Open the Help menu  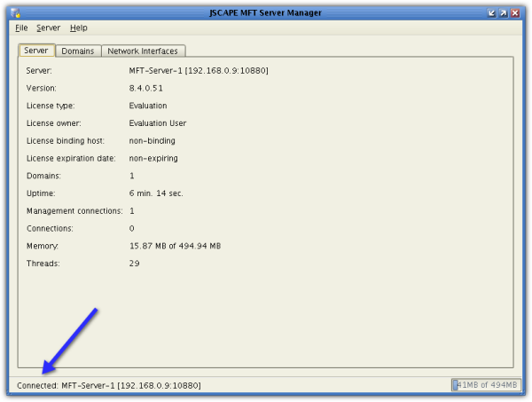79,28
